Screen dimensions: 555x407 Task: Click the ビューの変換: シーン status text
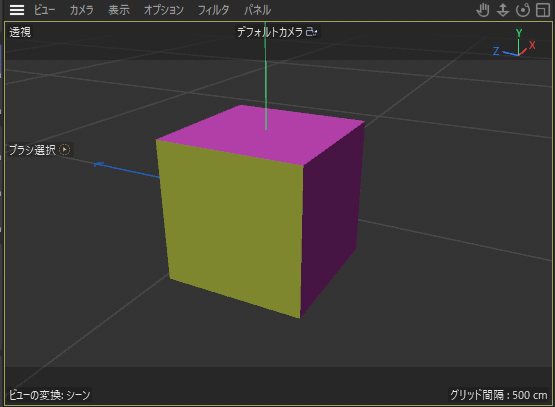[50, 395]
